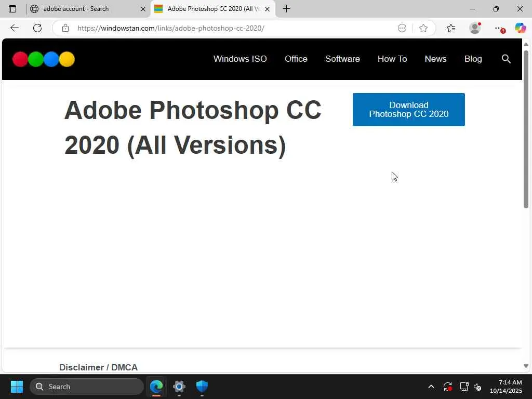Reload the page with refresh icon
The height and width of the screenshot is (399, 532).
37,28
